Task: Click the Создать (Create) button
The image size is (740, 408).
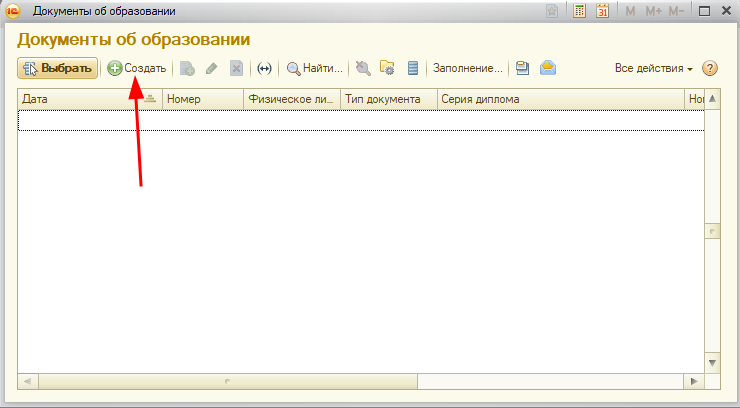Action: [137, 68]
